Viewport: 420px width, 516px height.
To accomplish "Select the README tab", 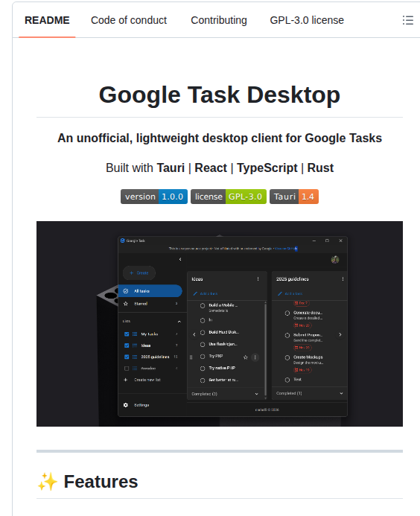I will point(47,20).
